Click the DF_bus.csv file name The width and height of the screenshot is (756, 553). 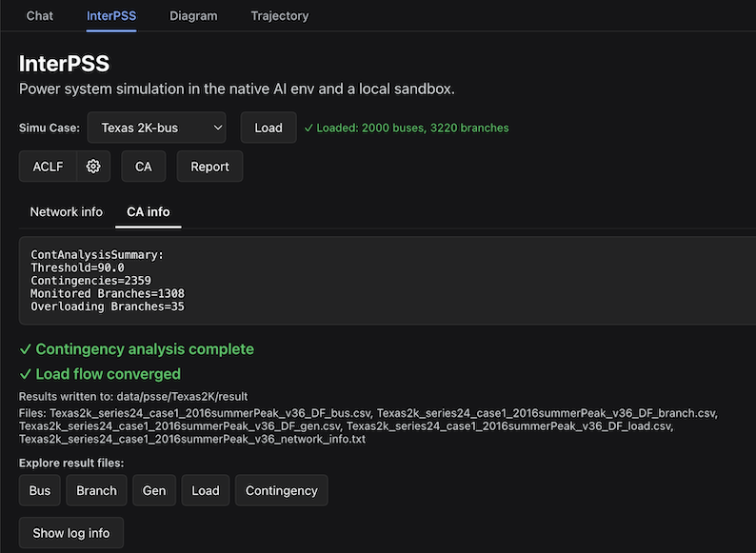click(x=210, y=413)
